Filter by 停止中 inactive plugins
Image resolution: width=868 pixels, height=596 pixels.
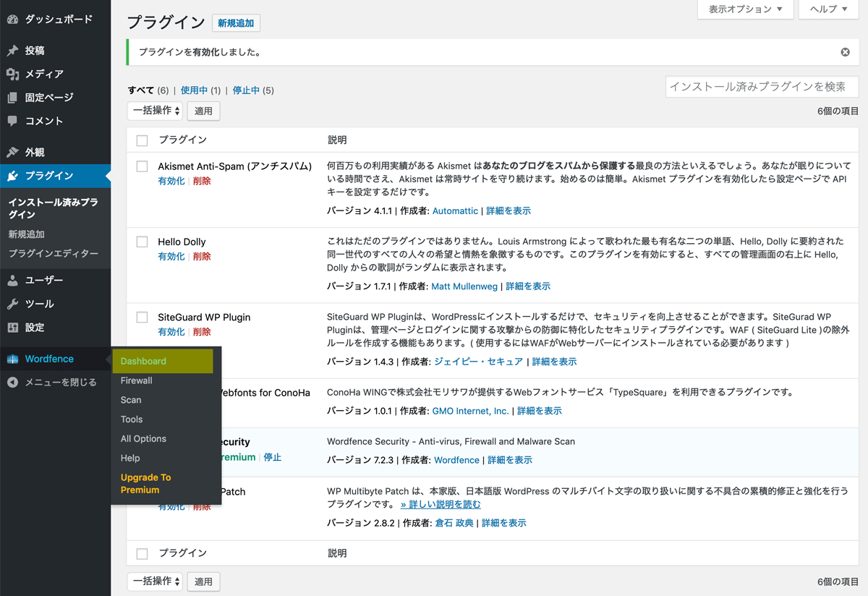coord(246,90)
